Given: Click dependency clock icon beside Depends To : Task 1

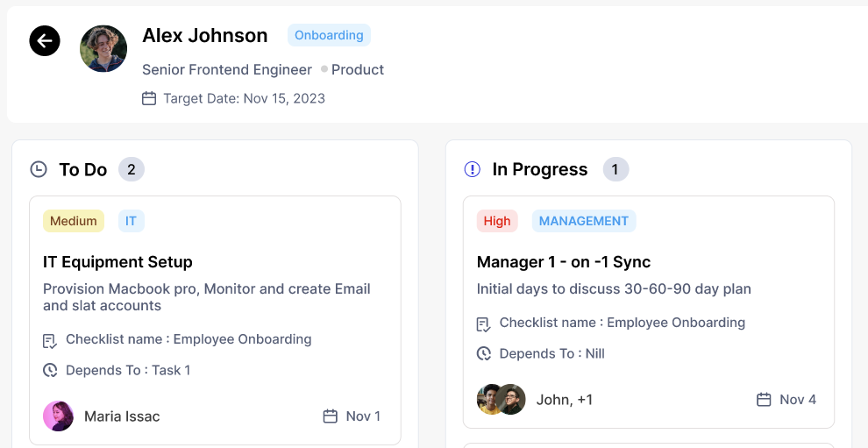Looking at the screenshot, I should pyautogui.click(x=50, y=370).
